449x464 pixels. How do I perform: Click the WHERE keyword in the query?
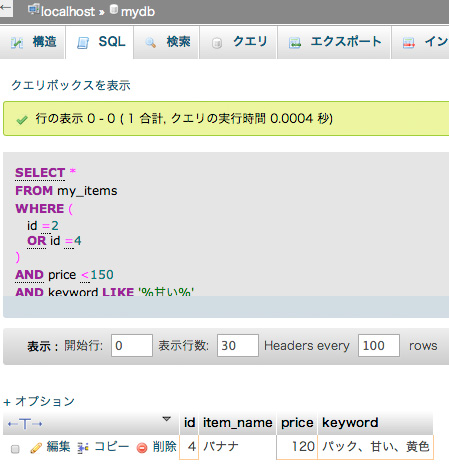pyautogui.click(x=40, y=209)
